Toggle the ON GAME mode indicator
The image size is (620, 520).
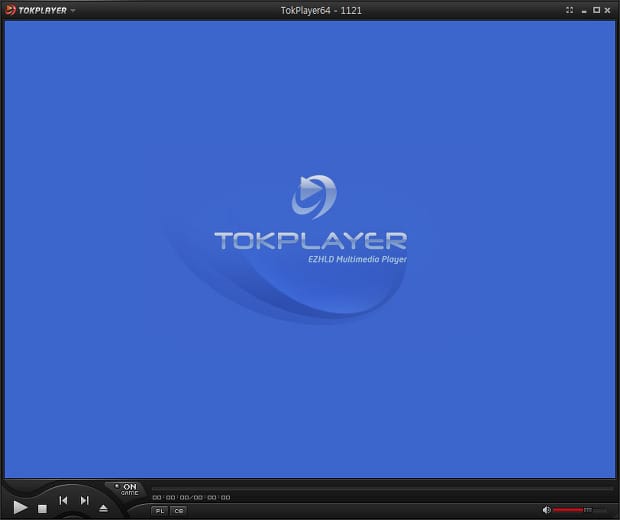pyautogui.click(x=127, y=489)
